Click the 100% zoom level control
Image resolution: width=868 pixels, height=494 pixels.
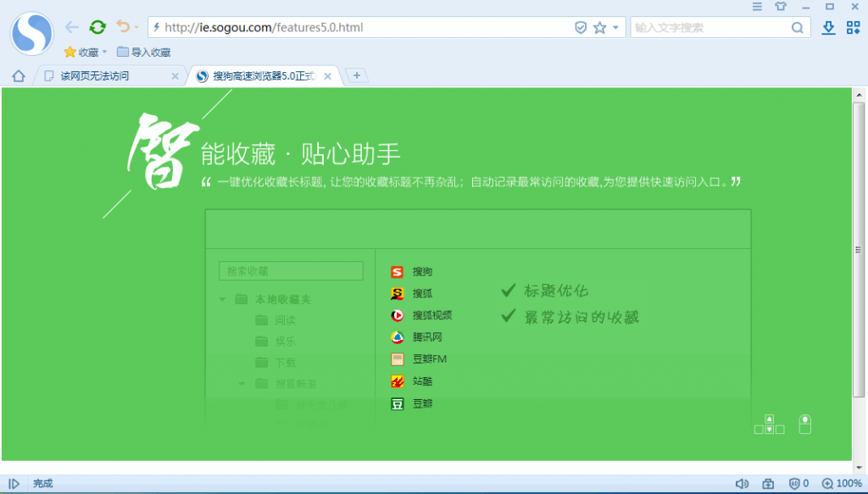click(x=843, y=484)
